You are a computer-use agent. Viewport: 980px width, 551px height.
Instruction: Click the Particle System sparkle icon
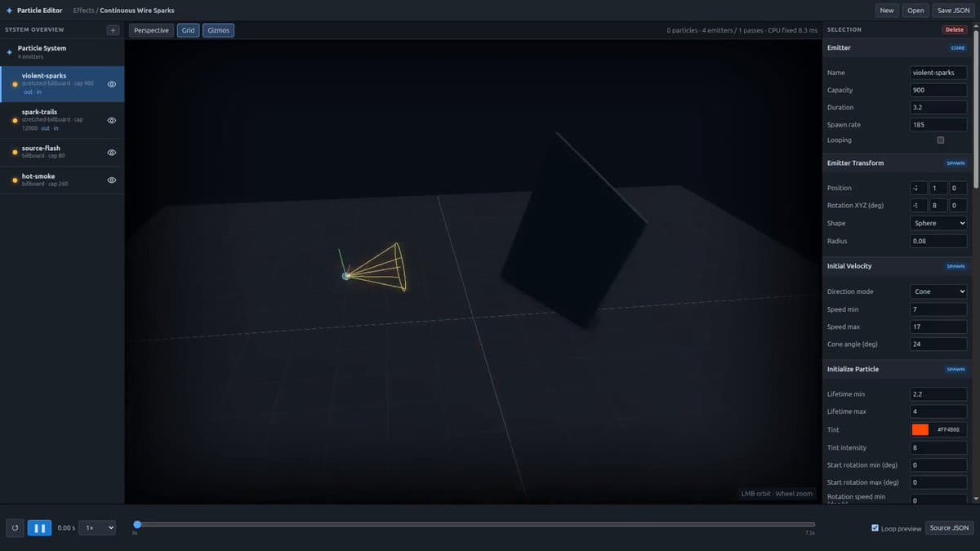[10, 51]
